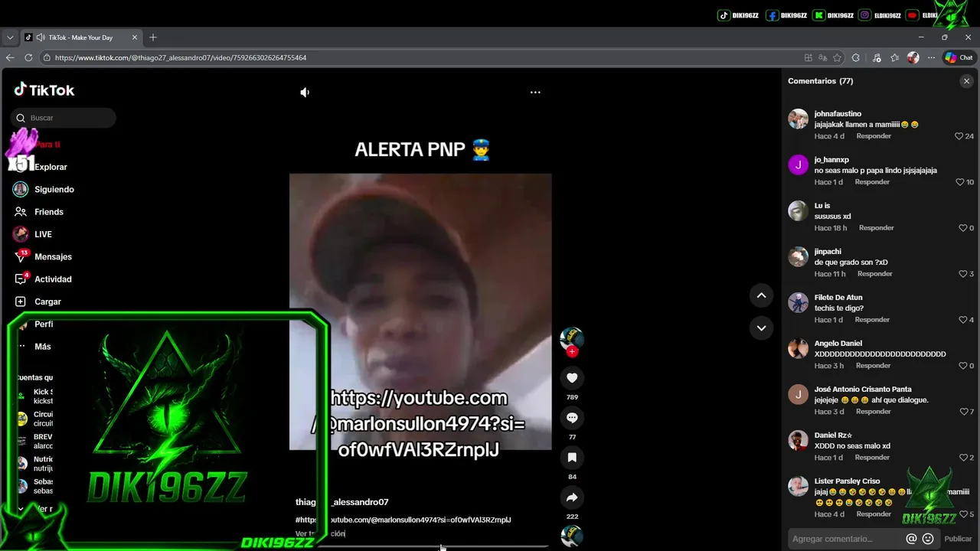The width and height of the screenshot is (980, 551).
Task: Save video with the bookmark icon
Action: click(x=572, y=458)
